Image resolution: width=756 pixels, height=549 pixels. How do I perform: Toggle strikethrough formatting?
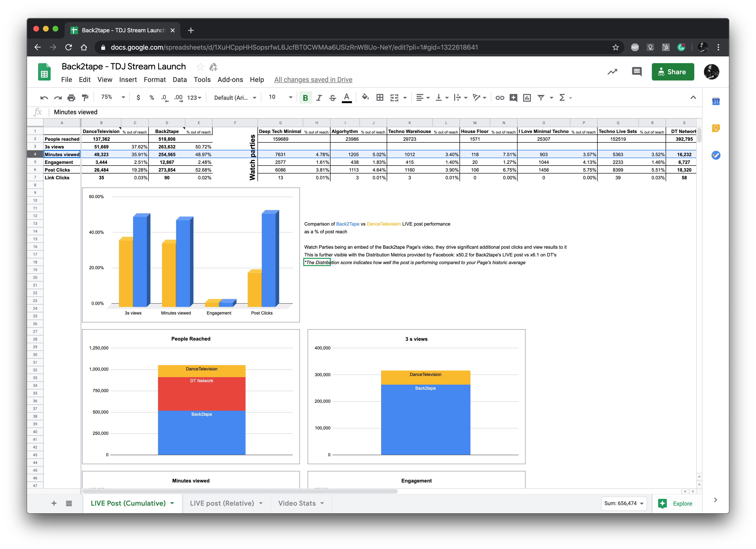(x=332, y=98)
